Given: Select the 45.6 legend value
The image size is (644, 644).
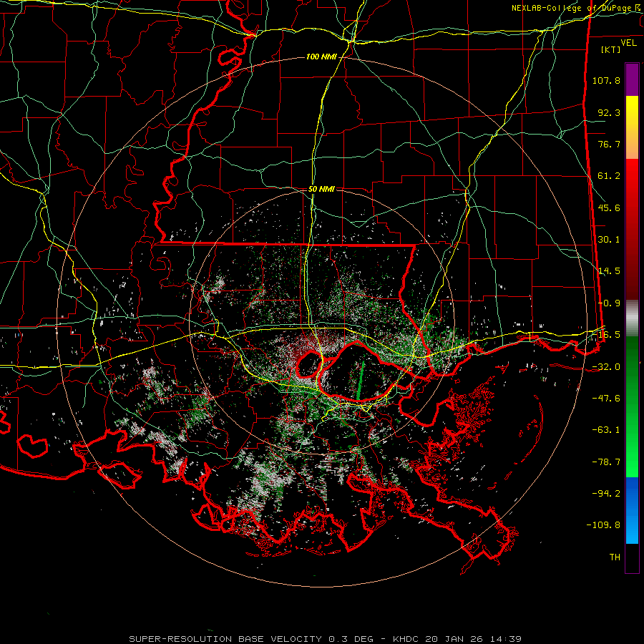Looking at the screenshot, I should [609, 208].
